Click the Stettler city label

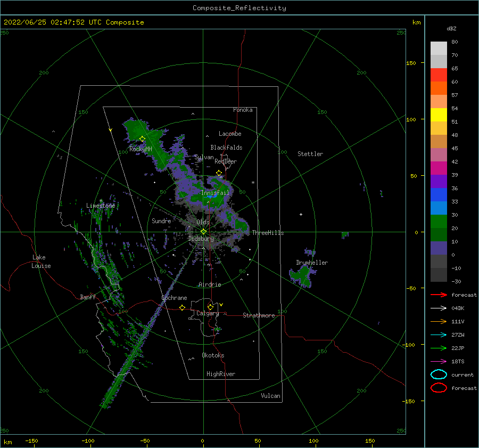(x=310, y=154)
